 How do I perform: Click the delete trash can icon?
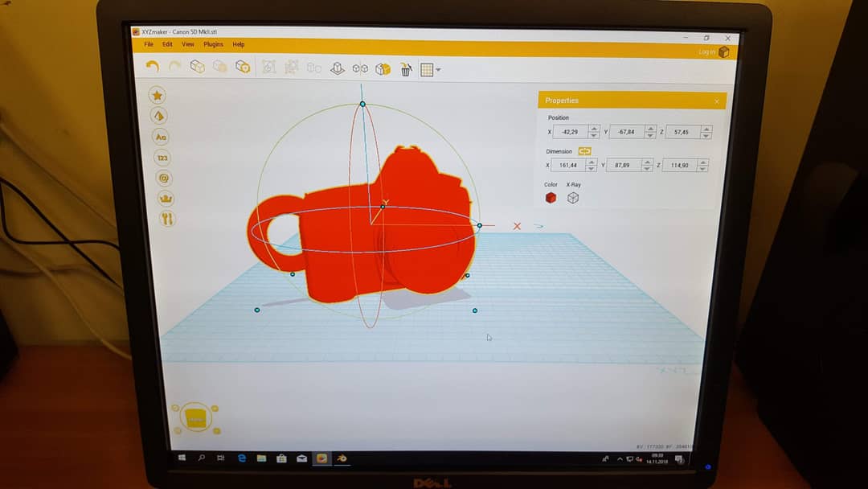406,70
